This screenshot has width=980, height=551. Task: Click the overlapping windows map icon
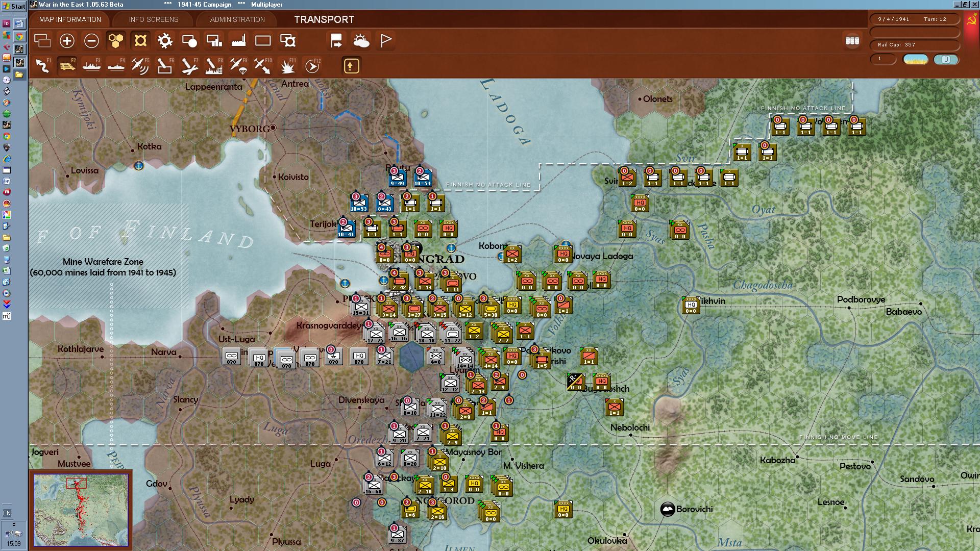pyautogui.click(x=42, y=41)
